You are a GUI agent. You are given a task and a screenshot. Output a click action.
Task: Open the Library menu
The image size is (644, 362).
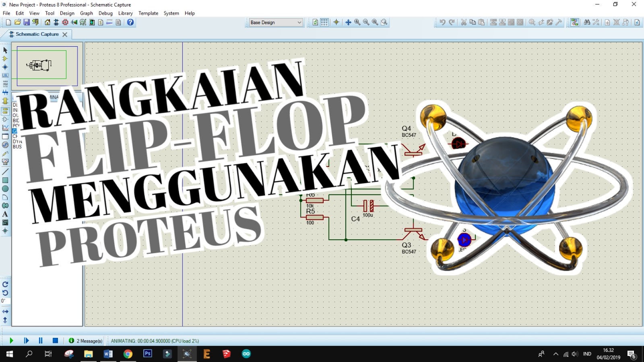tap(126, 13)
